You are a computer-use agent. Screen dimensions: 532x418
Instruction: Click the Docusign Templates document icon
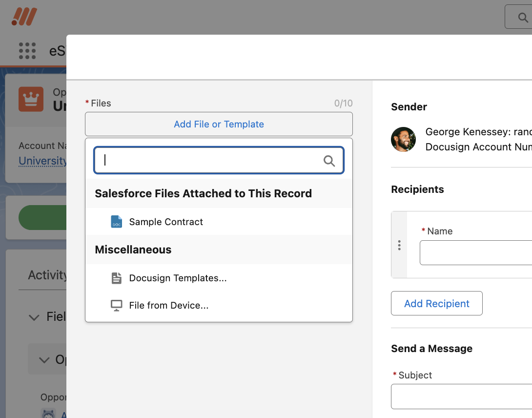(x=116, y=278)
